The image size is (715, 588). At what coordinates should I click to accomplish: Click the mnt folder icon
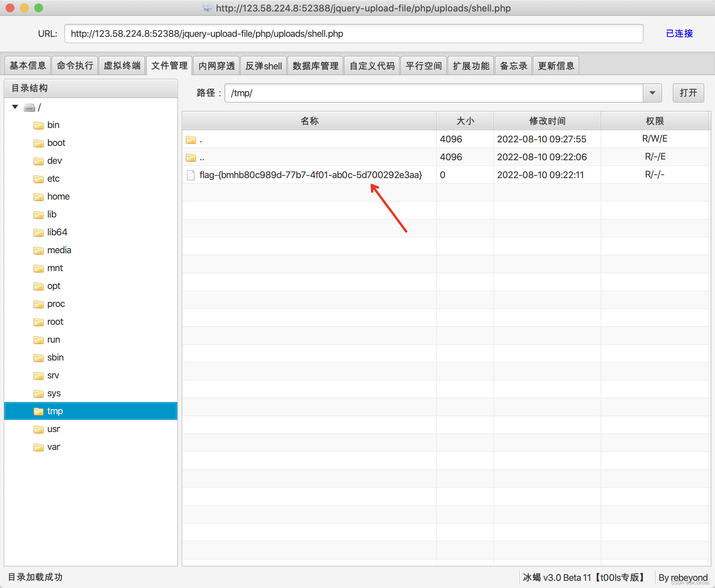click(38, 268)
